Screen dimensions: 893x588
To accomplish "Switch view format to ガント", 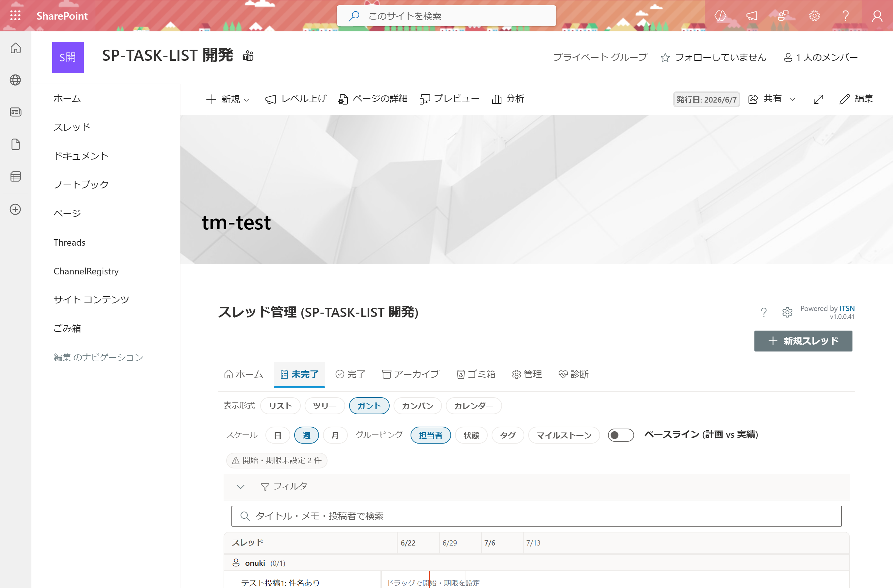I will 369,406.
